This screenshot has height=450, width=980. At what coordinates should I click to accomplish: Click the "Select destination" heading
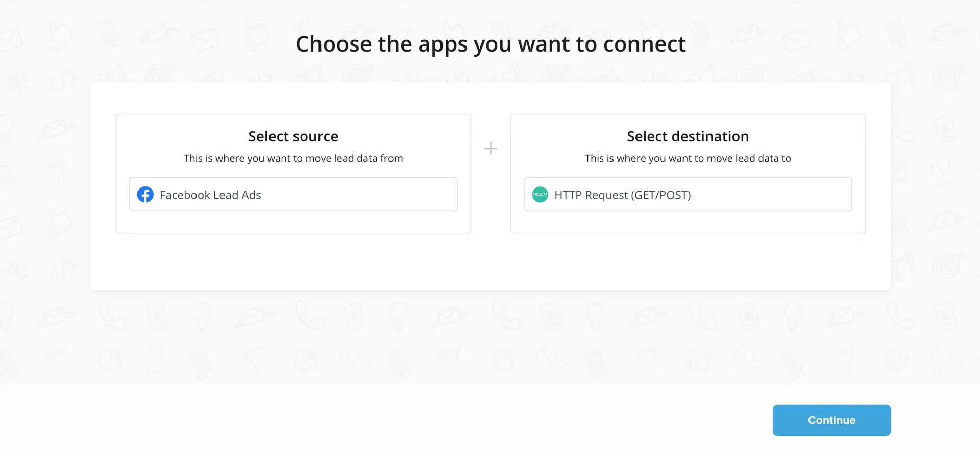pos(688,136)
